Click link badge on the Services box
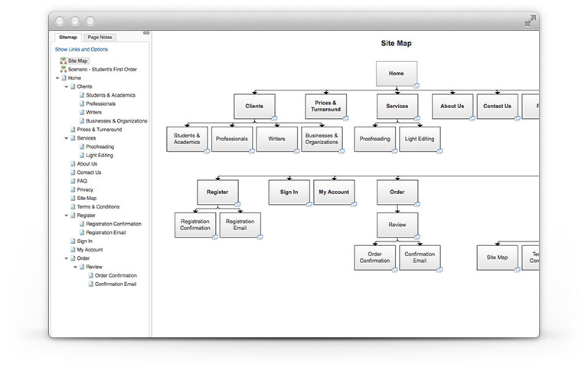588x368 pixels. pyautogui.click(x=417, y=118)
